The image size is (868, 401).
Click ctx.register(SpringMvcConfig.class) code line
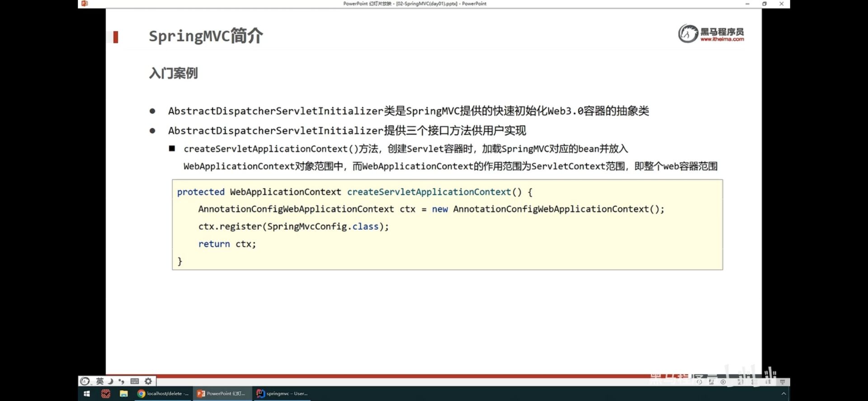click(293, 226)
